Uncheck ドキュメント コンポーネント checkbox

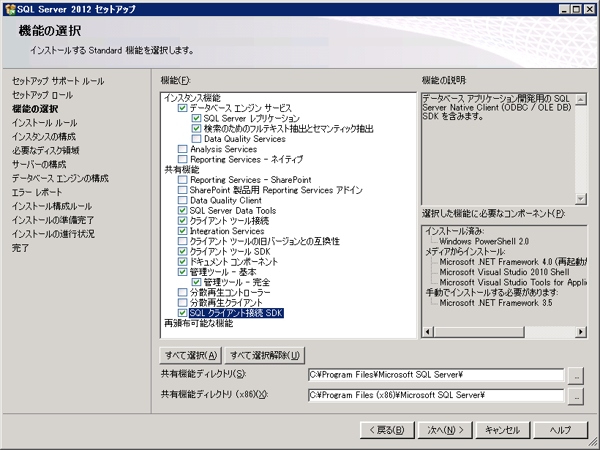(x=183, y=262)
